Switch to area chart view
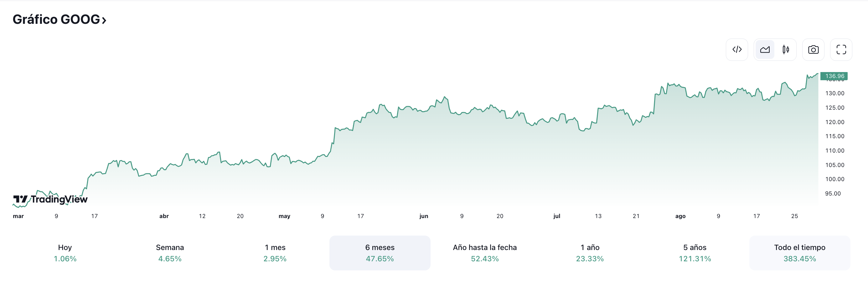868x292 pixels. [x=765, y=50]
